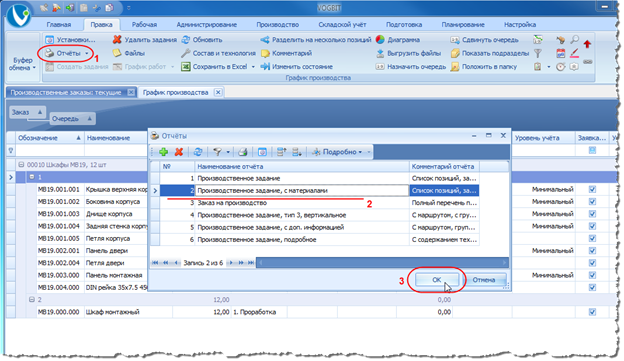Toggle Заявка checkbox for MB19.001.002 row
The width and height of the screenshot is (624, 361).
(592, 202)
